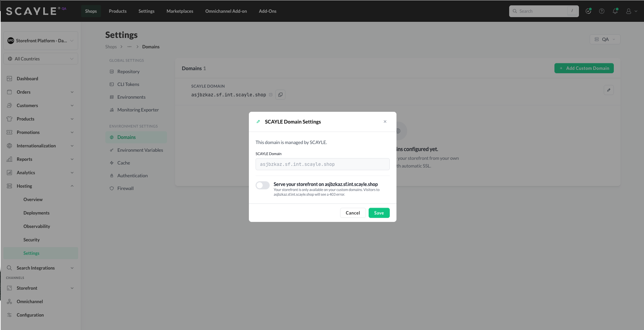The image size is (644, 330).
Task: Click the SCAYLE Domain input field
Action: coord(322,164)
